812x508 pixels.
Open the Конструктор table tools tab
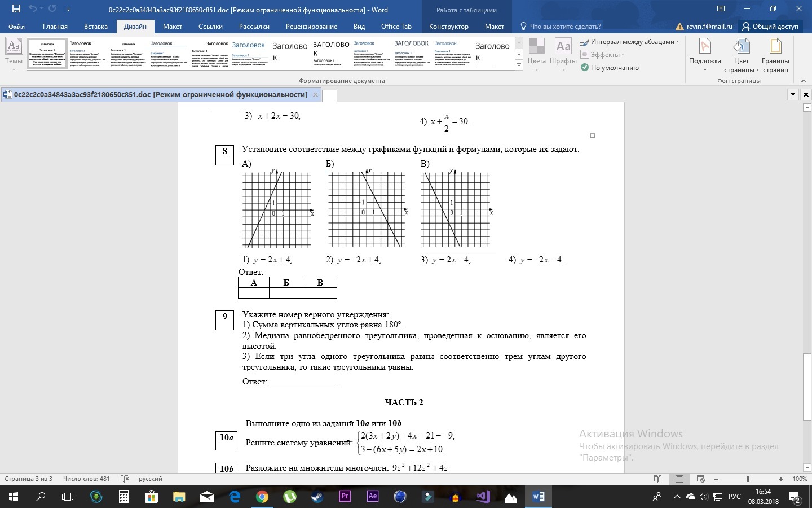point(449,27)
